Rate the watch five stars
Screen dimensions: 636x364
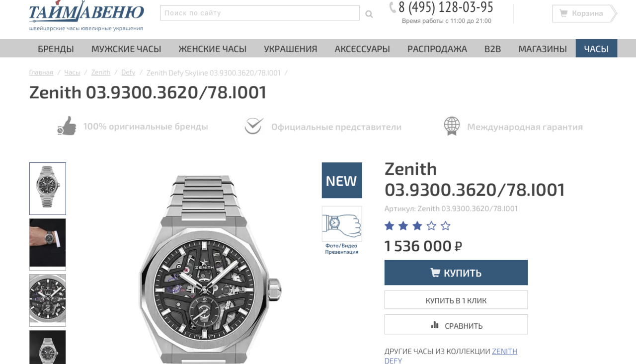click(446, 226)
